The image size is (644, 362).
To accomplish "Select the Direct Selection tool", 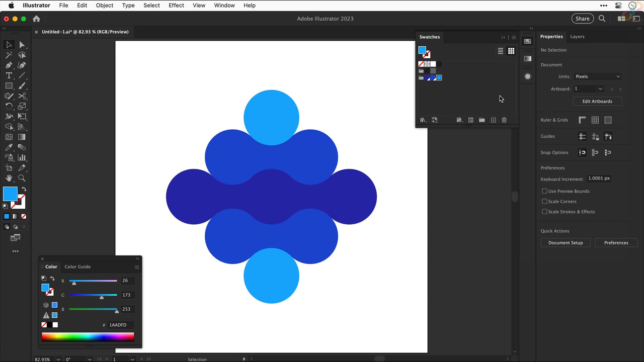I will pos(22,45).
